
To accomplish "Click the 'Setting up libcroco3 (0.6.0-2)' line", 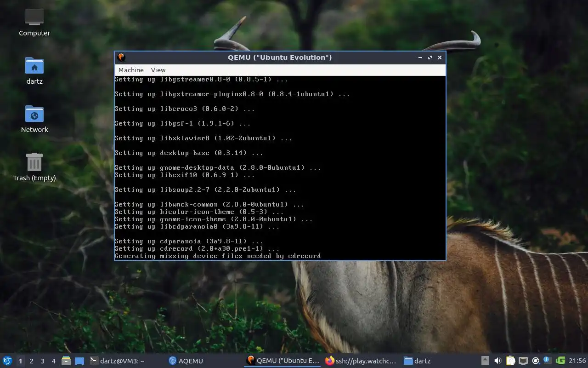I will 185,109.
